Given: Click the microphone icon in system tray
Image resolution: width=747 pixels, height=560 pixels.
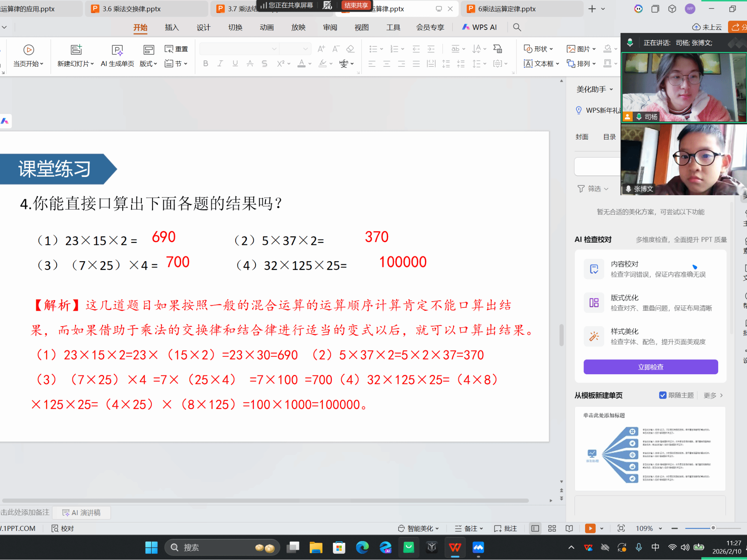Looking at the screenshot, I should click(639, 547).
